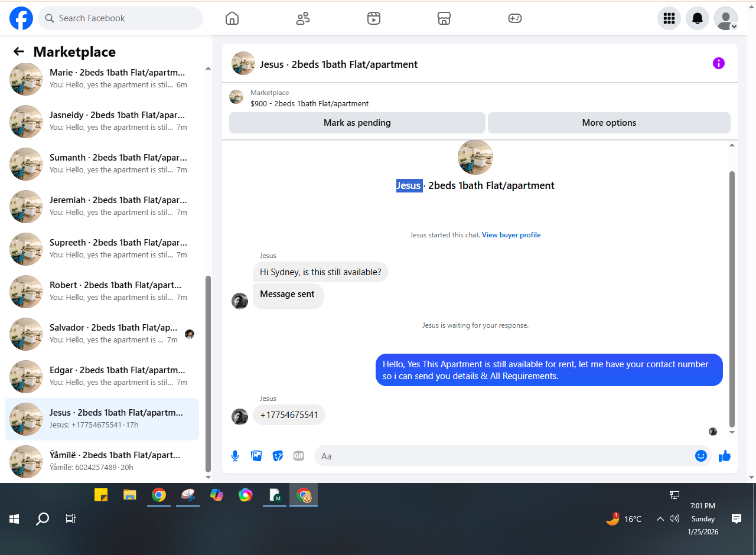Open the Reels video icon

click(373, 18)
